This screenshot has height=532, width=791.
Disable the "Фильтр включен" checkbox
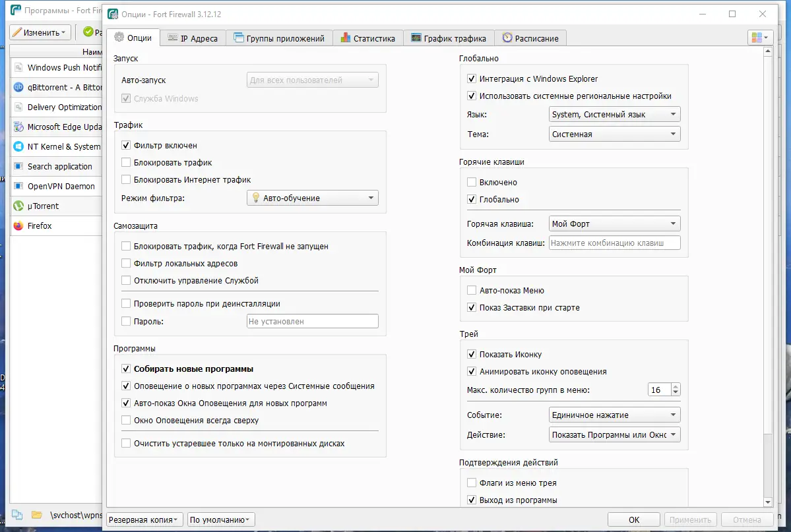pyautogui.click(x=127, y=145)
